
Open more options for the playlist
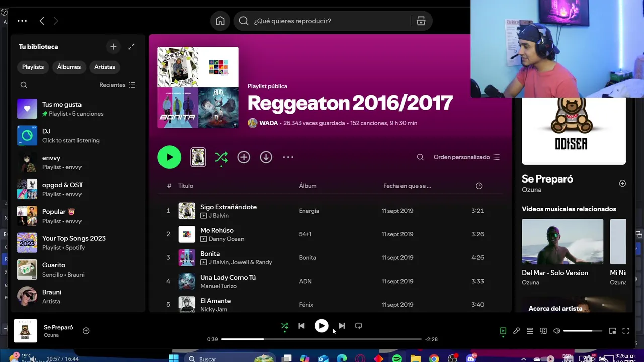[288, 157]
